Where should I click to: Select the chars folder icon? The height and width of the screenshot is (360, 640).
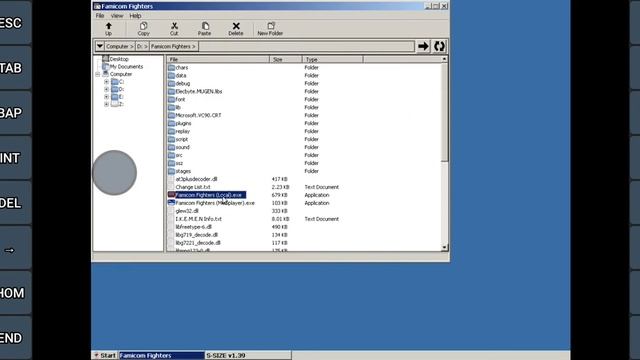point(171,68)
